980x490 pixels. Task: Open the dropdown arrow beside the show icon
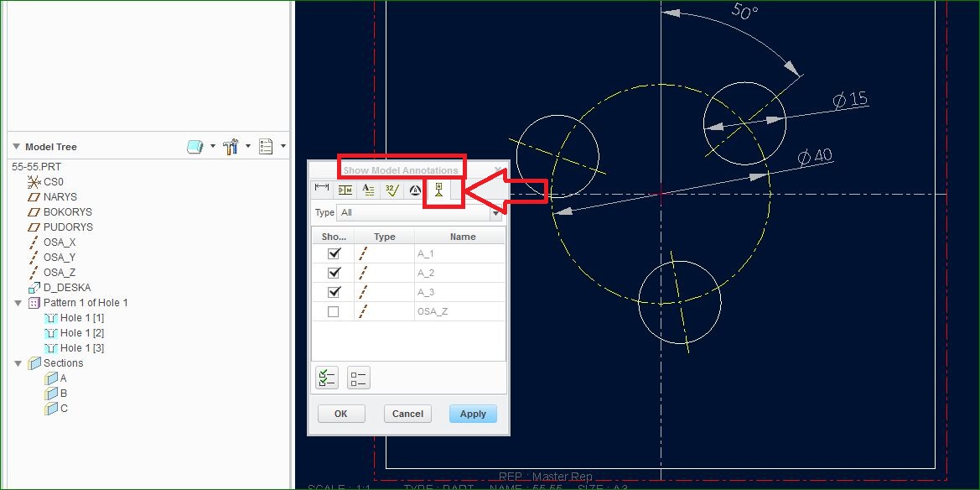[x=212, y=147]
